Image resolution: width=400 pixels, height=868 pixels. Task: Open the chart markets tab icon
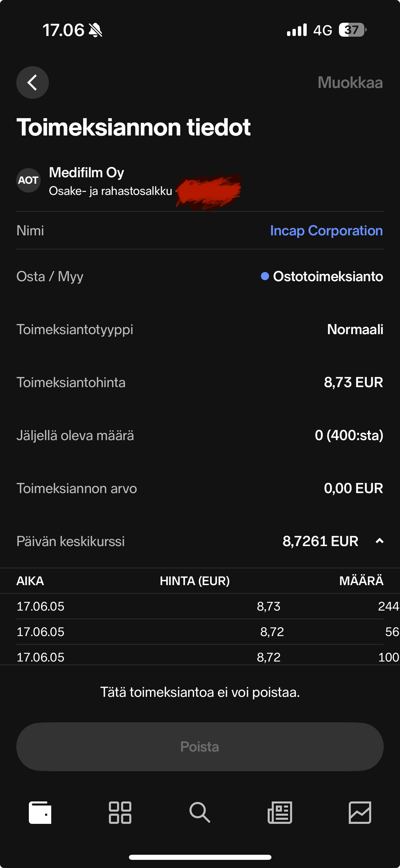coord(360,813)
